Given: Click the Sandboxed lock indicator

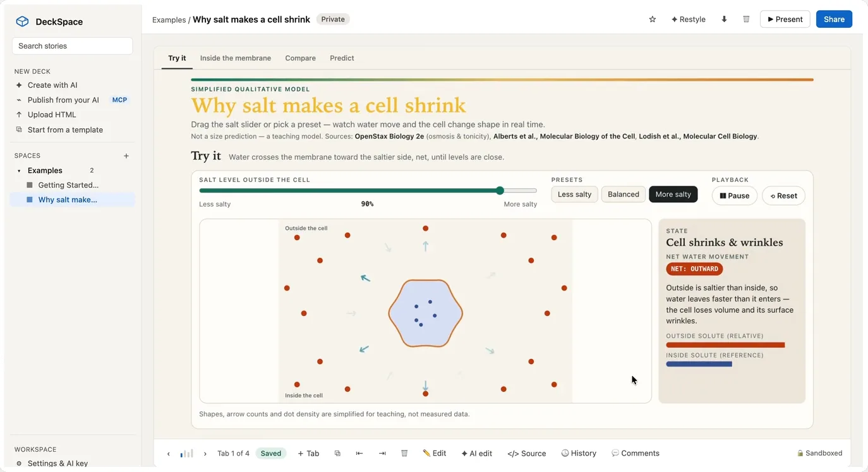Looking at the screenshot, I should 819,453.
